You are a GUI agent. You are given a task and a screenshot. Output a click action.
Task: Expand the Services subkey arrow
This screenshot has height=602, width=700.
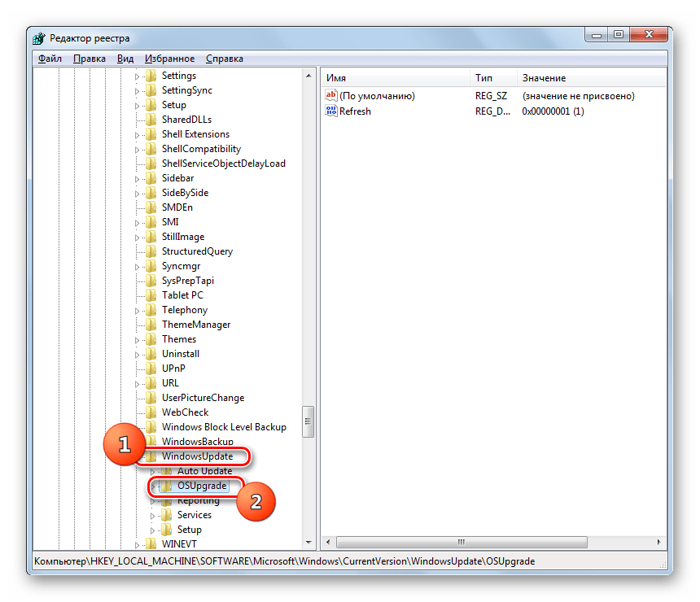(x=152, y=515)
